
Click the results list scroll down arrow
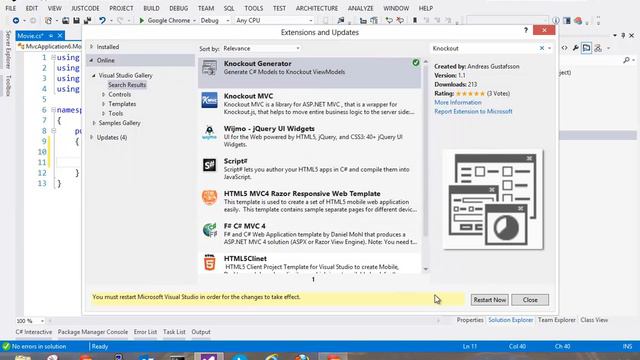click(x=426, y=269)
